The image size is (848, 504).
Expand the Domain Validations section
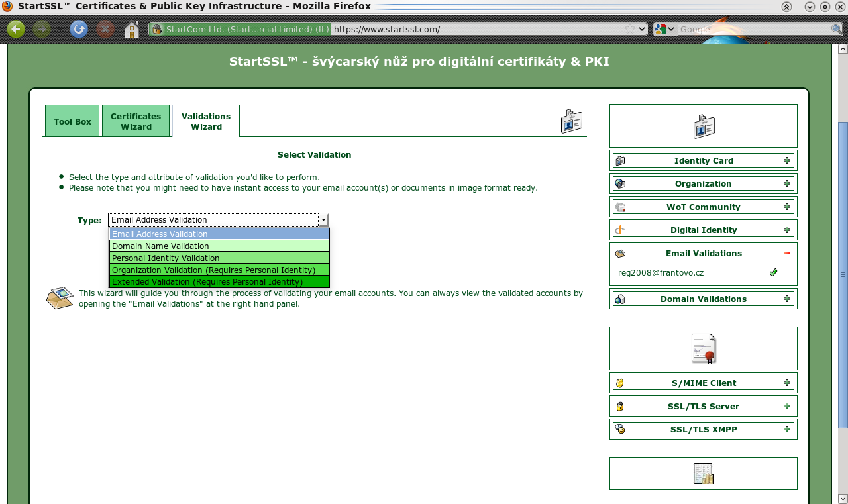(x=787, y=299)
